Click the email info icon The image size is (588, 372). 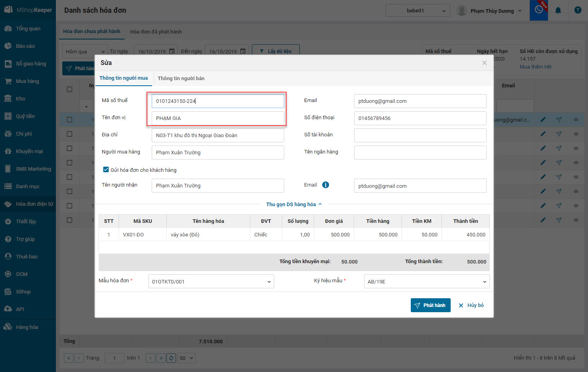coord(325,185)
